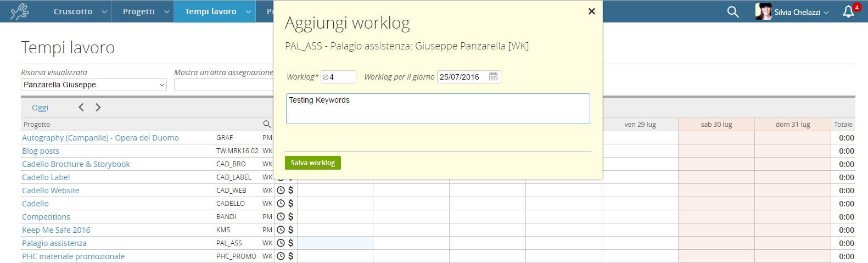
Task: Click the Twproject hand logo icon
Action: point(20,12)
